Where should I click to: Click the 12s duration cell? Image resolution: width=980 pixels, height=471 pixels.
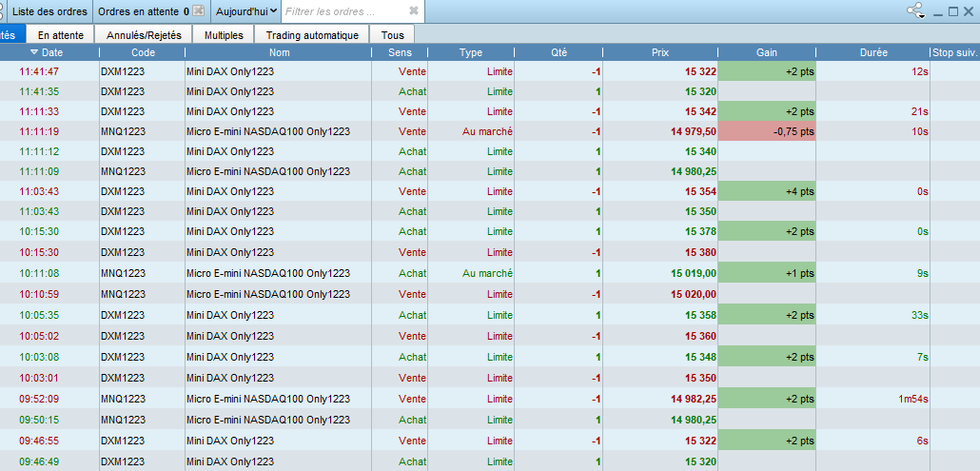[920, 71]
